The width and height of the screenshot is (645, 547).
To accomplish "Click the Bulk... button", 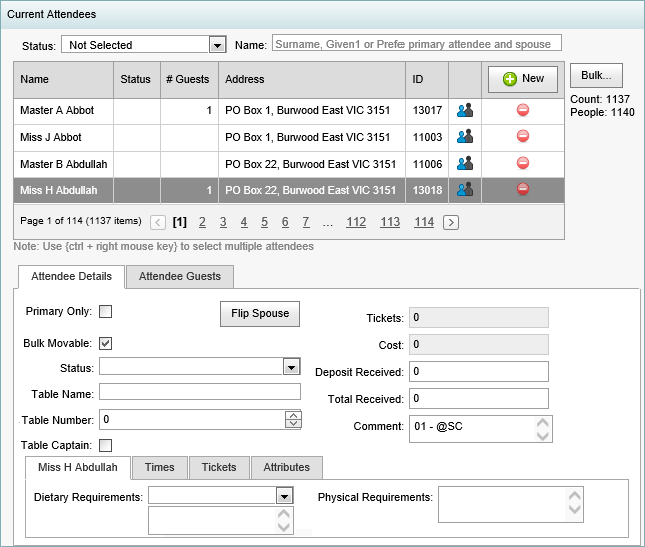I will (x=596, y=76).
